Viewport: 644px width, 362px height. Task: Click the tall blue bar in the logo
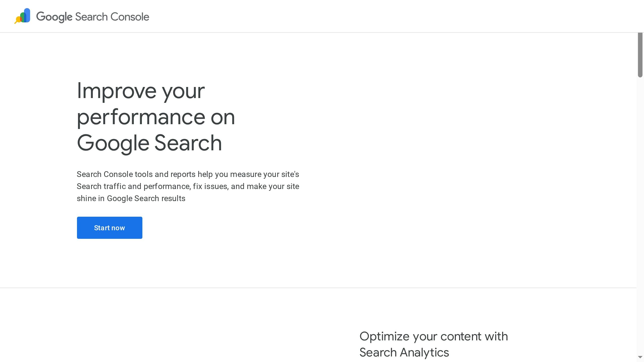tap(27, 15)
